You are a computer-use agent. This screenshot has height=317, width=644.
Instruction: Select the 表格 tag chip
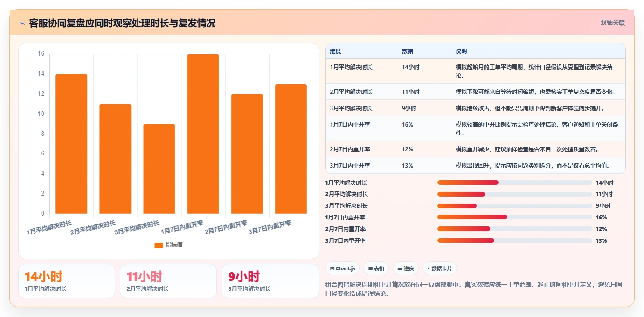point(376,268)
